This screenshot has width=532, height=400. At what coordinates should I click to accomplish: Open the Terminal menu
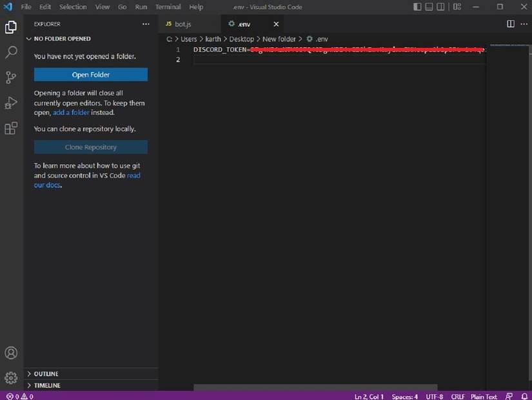(168, 7)
